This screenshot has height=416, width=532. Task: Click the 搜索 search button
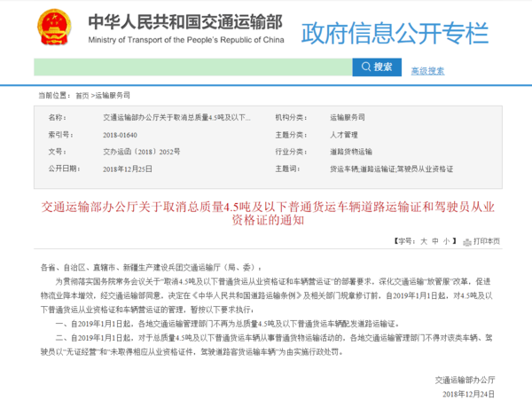(x=376, y=67)
